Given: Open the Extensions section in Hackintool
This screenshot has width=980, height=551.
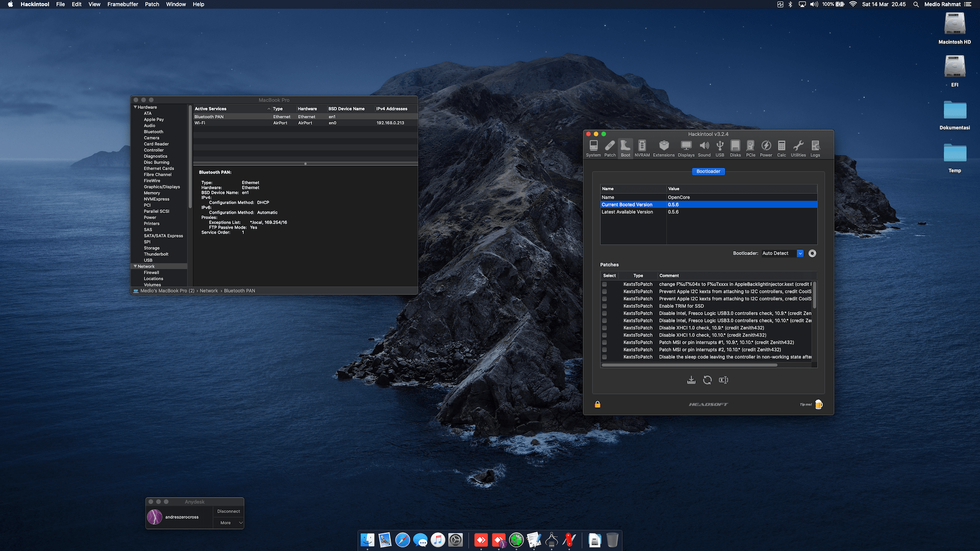Looking at the screenshot, I should (664, 148).
